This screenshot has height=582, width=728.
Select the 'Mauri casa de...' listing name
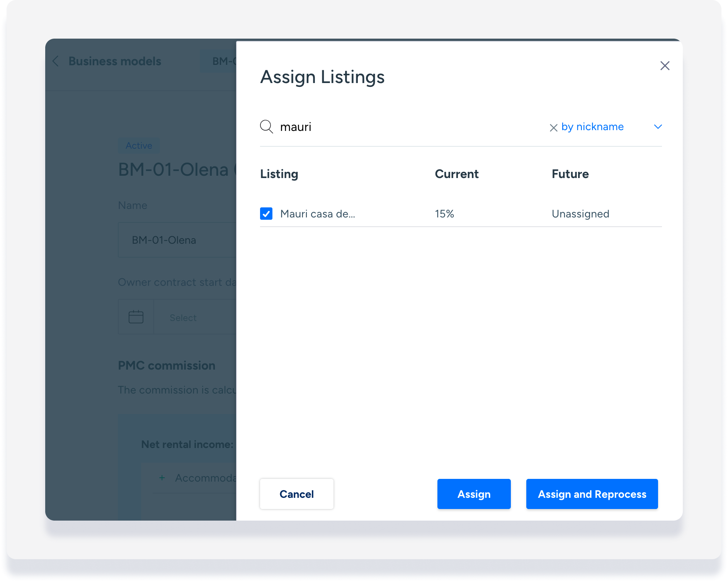318,214
